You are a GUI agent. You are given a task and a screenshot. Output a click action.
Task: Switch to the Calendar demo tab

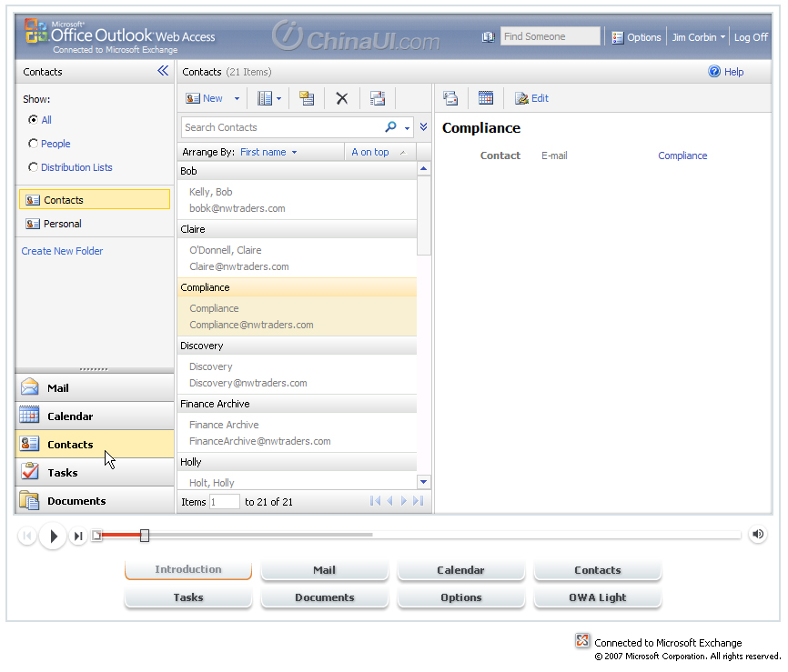click(460, 570)
